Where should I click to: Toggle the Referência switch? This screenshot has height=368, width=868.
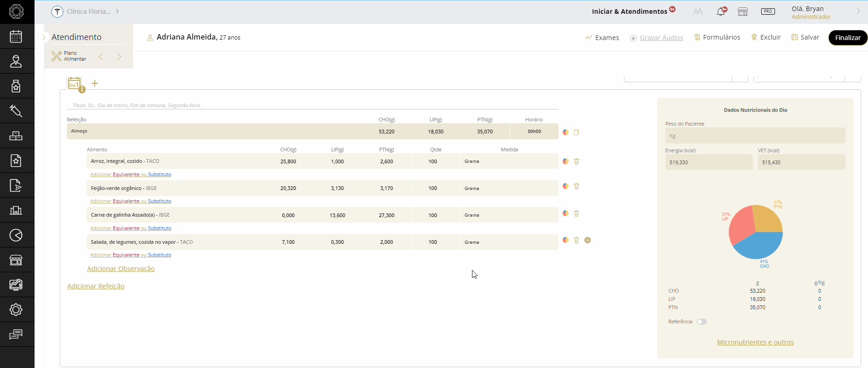point(701,322)
